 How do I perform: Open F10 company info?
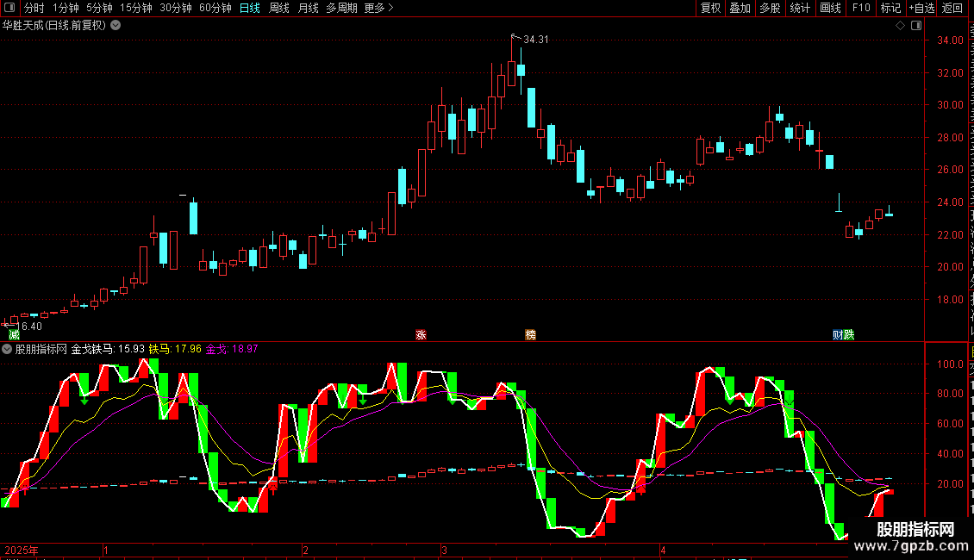(861, 8)
